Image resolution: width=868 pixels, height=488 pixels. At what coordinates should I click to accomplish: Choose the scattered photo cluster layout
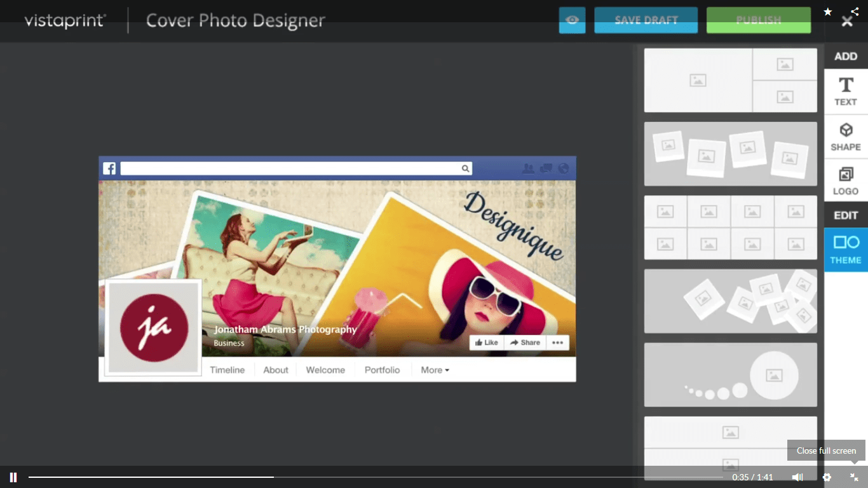point(731,301)
